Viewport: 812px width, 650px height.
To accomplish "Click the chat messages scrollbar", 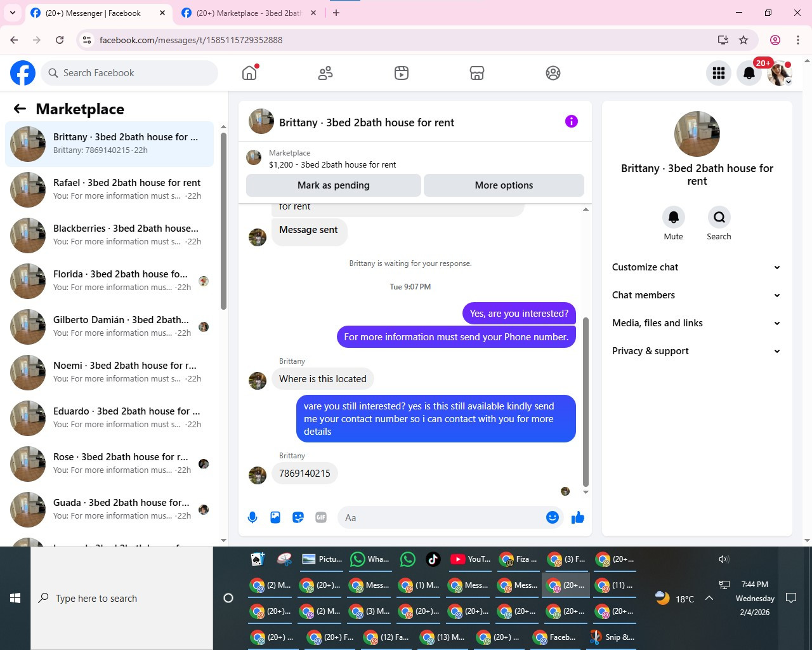I will [586, 402].
